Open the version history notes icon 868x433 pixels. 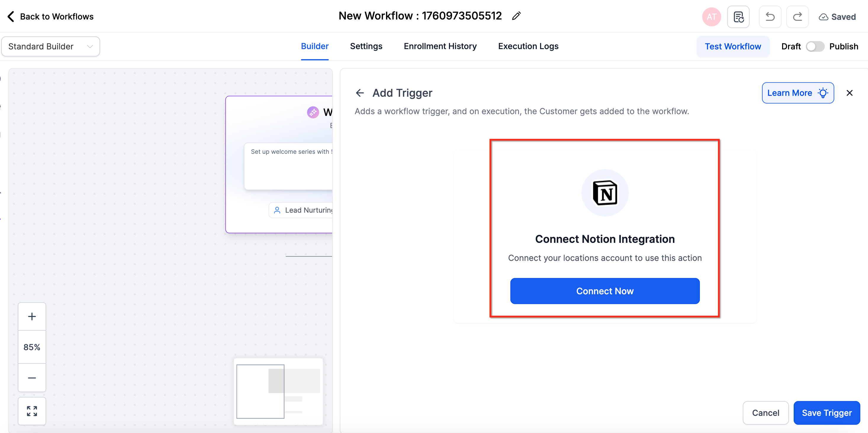coord(738,17)
